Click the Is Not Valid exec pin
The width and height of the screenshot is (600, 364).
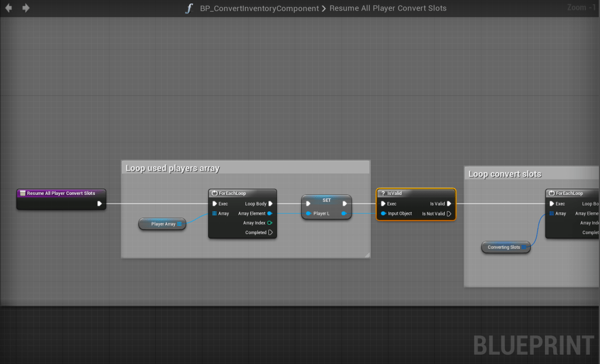tap(449, 214)
